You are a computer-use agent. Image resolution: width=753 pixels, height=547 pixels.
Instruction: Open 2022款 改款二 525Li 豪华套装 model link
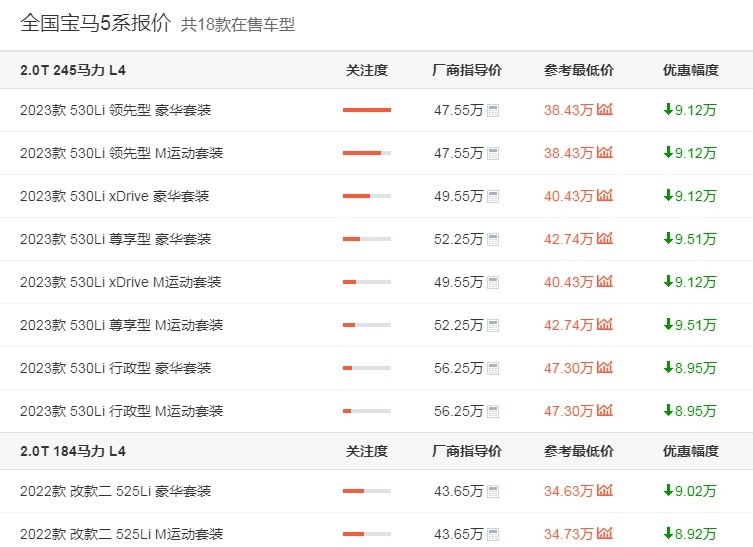[x=116, y=491]
